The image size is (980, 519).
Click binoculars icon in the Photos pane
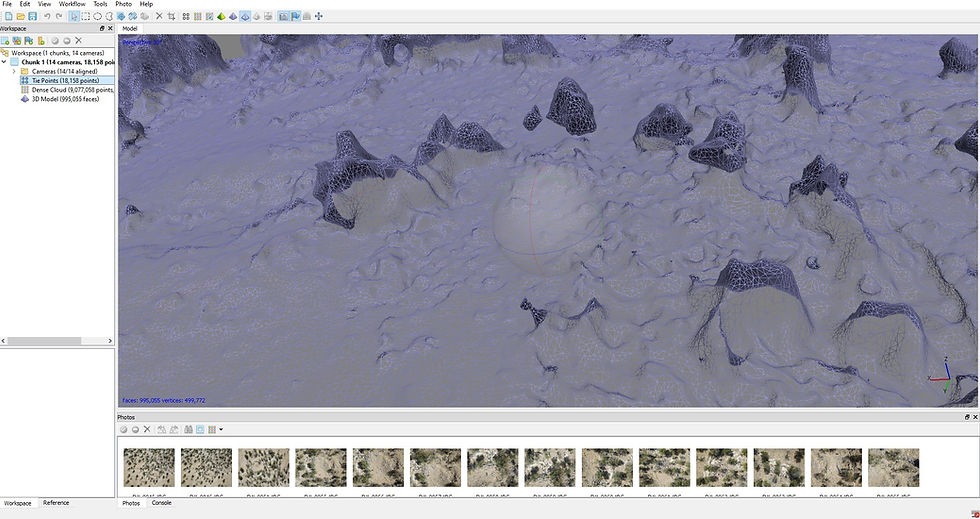click(188, 430)
